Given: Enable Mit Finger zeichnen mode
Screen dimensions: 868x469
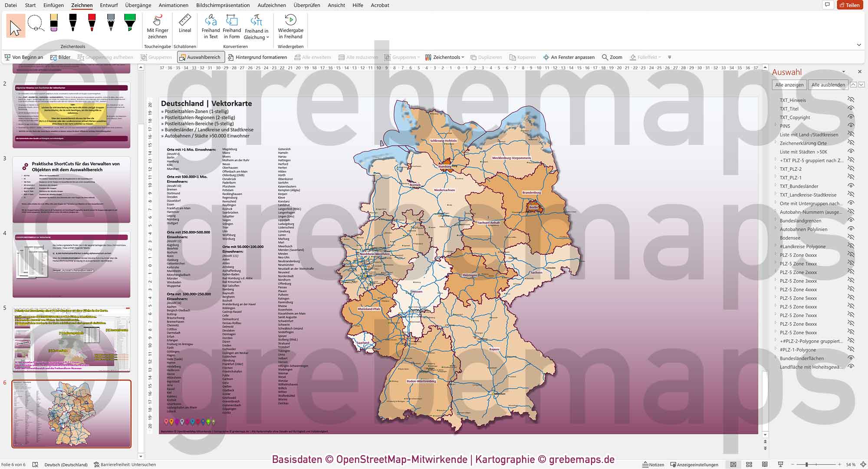Looking at the screenshot, I should 157,27.
